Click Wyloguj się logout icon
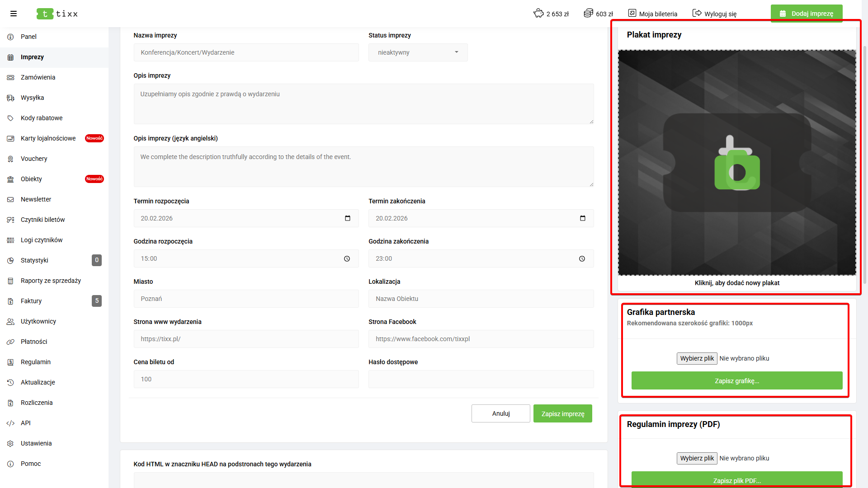 pyautogui.click(x=697, y=14)
